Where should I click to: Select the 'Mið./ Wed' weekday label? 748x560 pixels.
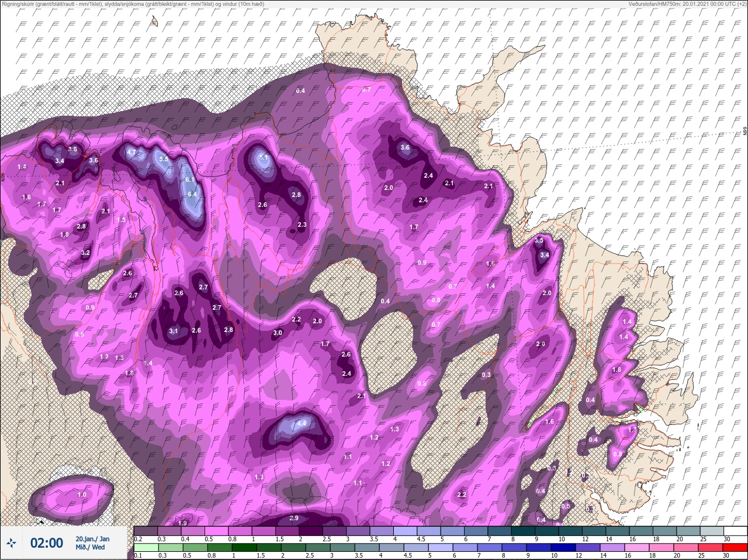91,548
